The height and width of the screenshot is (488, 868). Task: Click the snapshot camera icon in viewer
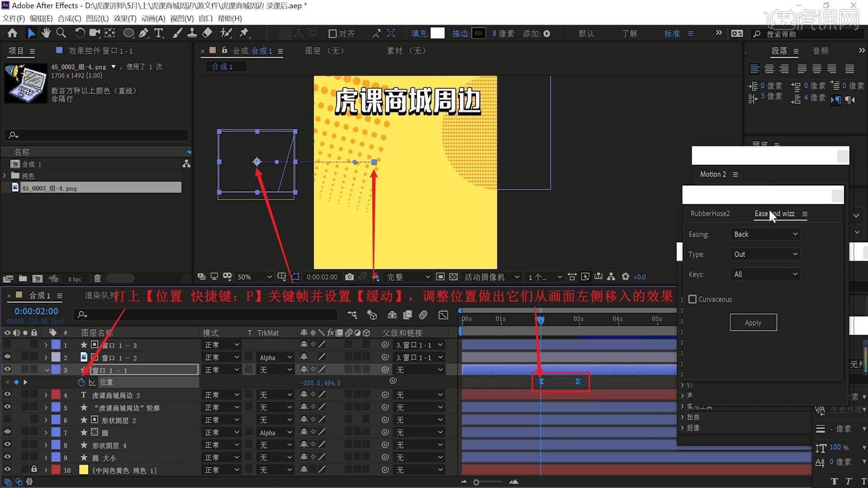point(349,277)
